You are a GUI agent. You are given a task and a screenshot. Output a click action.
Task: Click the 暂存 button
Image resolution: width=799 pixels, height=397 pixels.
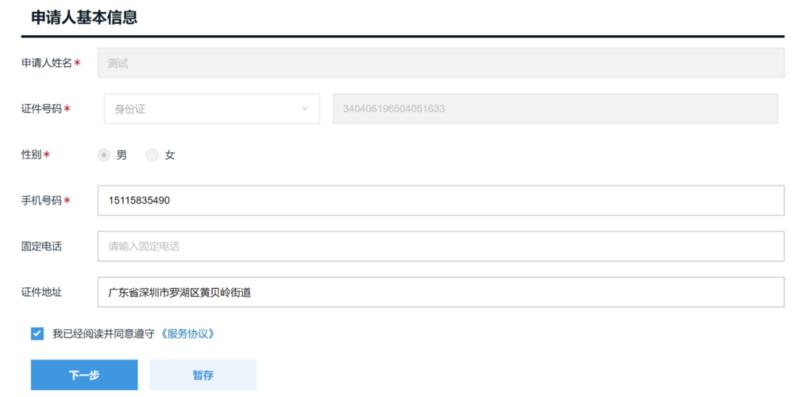pos(203,375)
